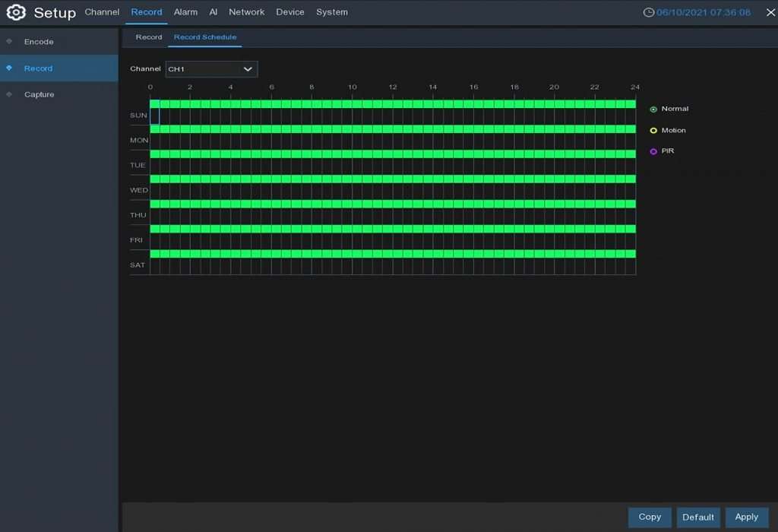Click the clock icon beside the date
The width and height of the screenshot is (778, 532).
pos(649,12)
